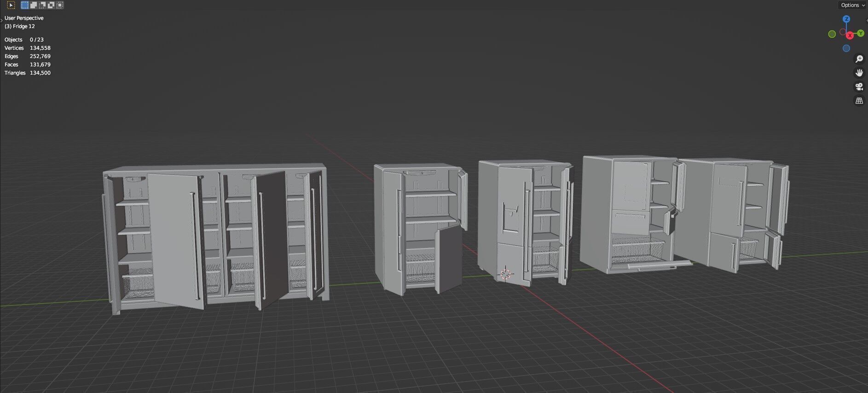
Task: Snap the view to the X axis on the gizmo
Action: point(850,35)
